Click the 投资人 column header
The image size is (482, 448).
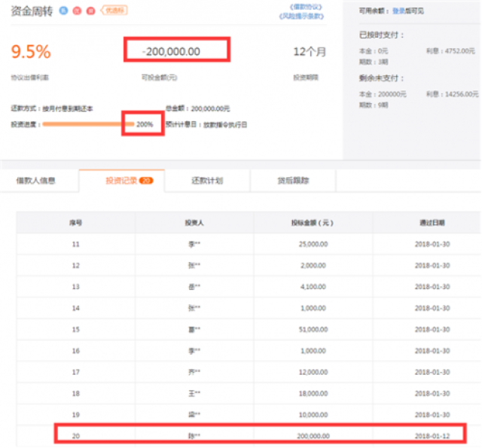pos(194,223)
